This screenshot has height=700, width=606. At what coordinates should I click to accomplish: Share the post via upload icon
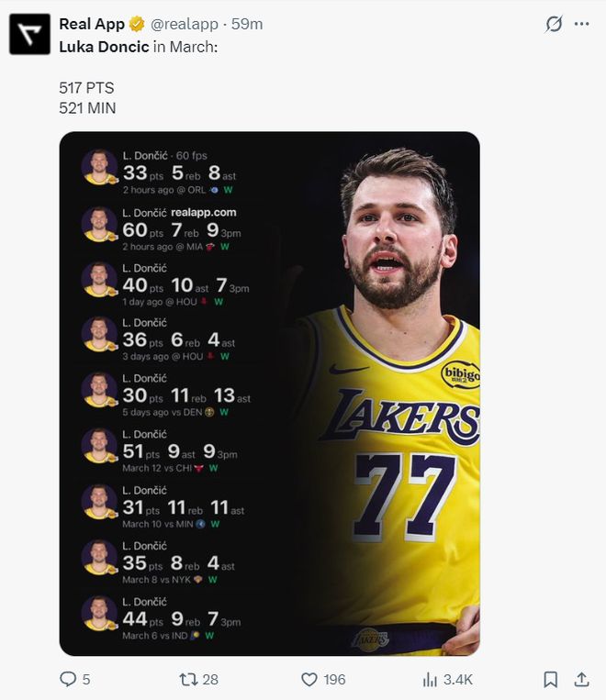click(x=581, y=679)
